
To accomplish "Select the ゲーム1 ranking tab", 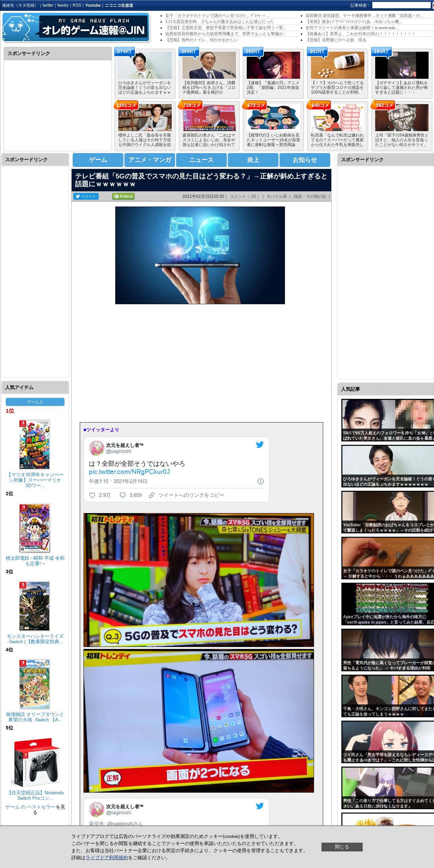I will tap(35, 402).
